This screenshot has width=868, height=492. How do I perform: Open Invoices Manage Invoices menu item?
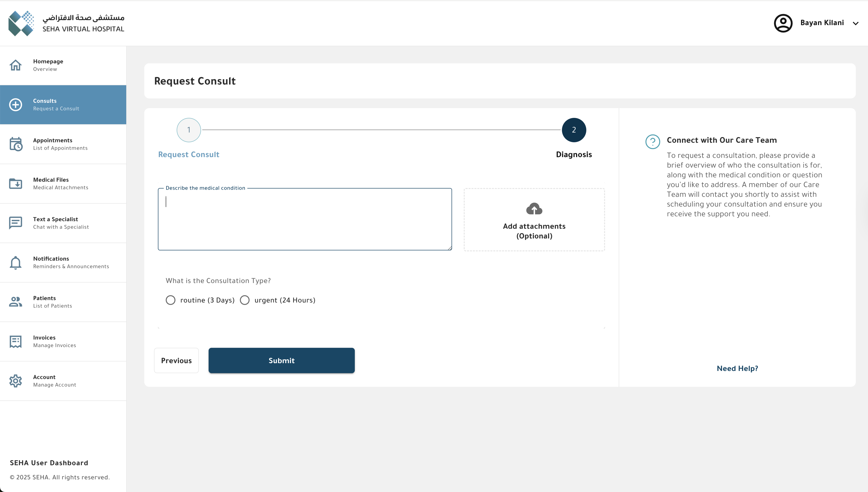(x=63, y=341)
